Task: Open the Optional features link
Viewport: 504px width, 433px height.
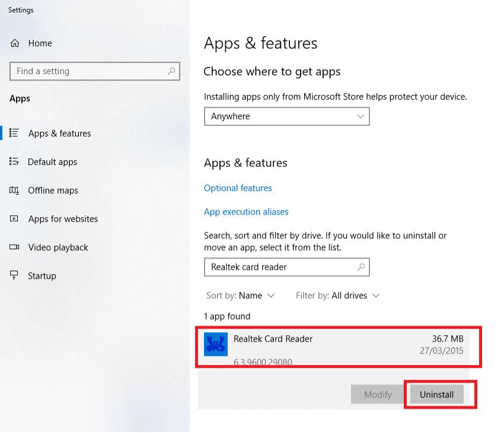Action: coord(238,188)
